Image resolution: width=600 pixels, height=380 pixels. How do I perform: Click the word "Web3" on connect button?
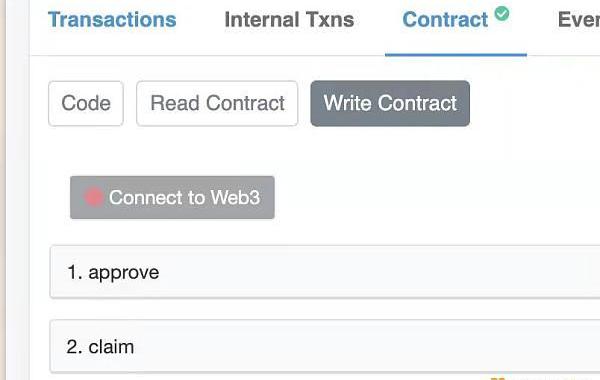[235, 197]
